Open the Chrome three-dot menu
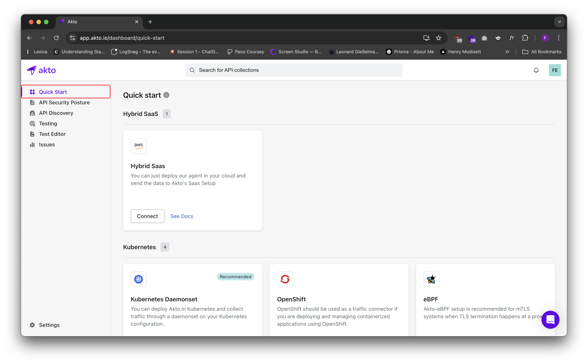Screen dimensions: 588x364 559,38
